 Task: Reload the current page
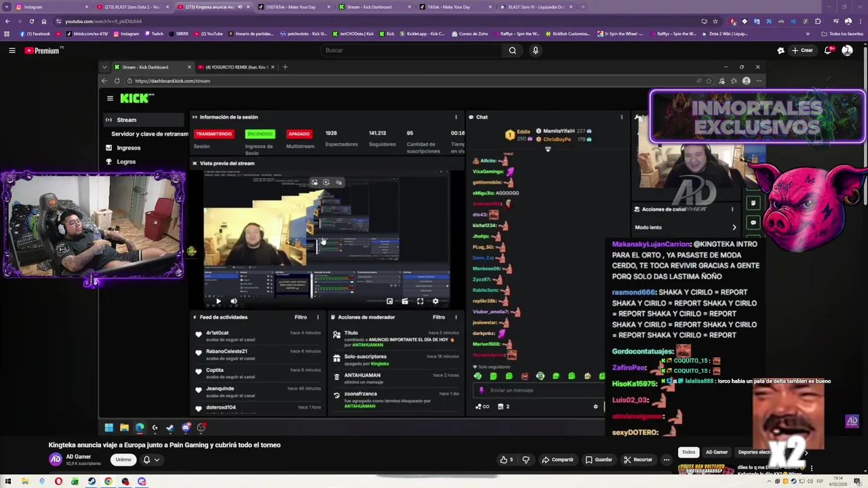click(31, 21)
